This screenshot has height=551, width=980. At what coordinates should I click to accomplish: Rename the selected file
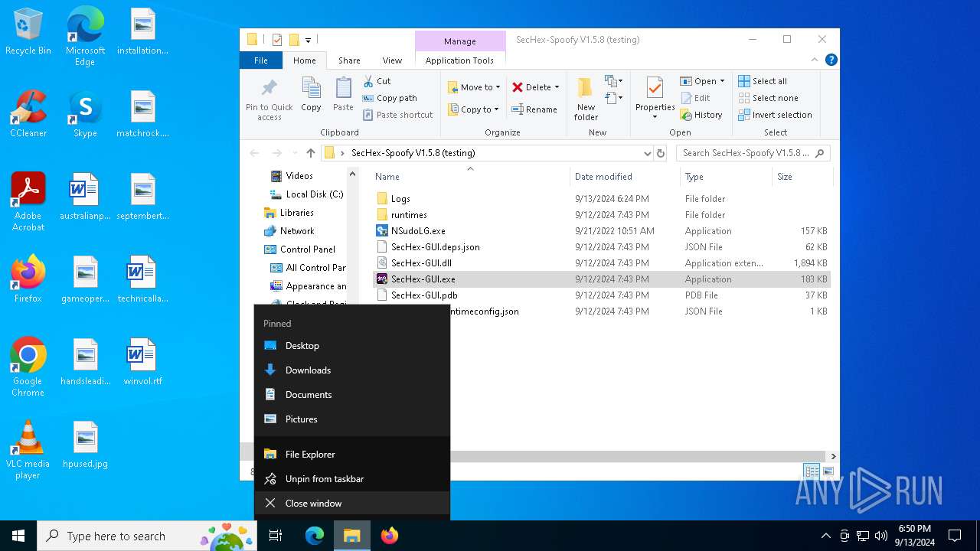coord(534,109)
